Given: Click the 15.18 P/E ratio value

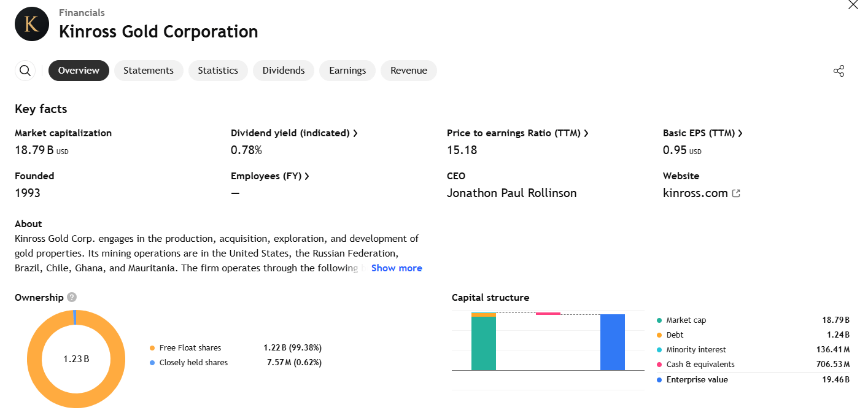Looking at the screenshot, I should [x=462, y=150].
